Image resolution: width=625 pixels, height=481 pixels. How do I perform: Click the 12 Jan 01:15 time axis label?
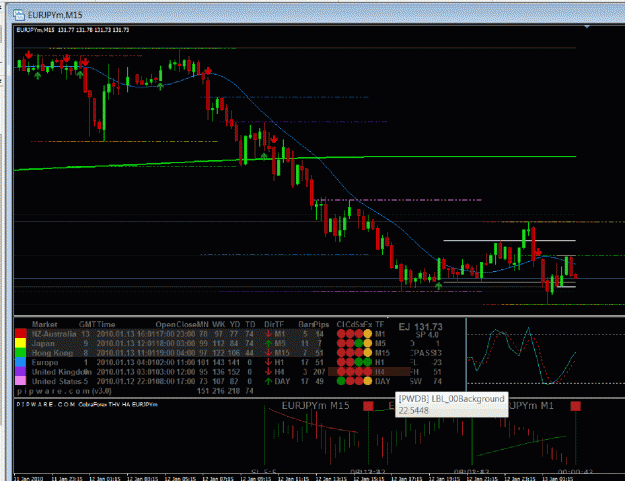(104, 478)
